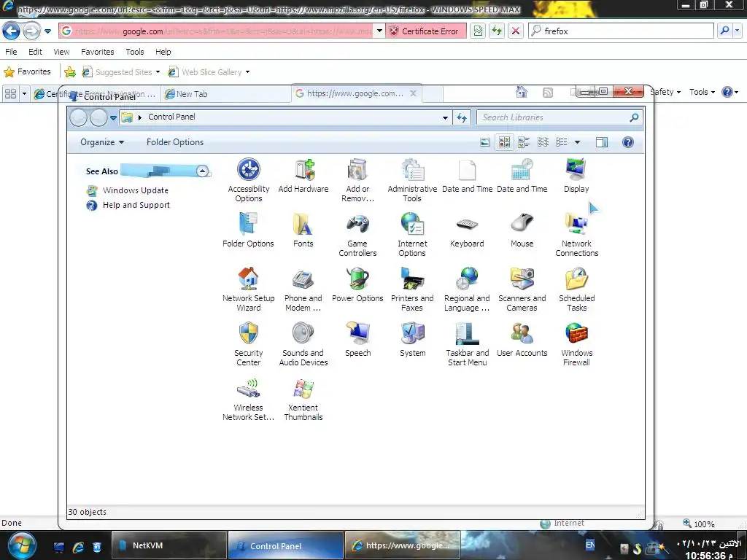This screenshot has height=560, width=747.
Task: Open Control Panel help button
Action: (x=628, y=142)
